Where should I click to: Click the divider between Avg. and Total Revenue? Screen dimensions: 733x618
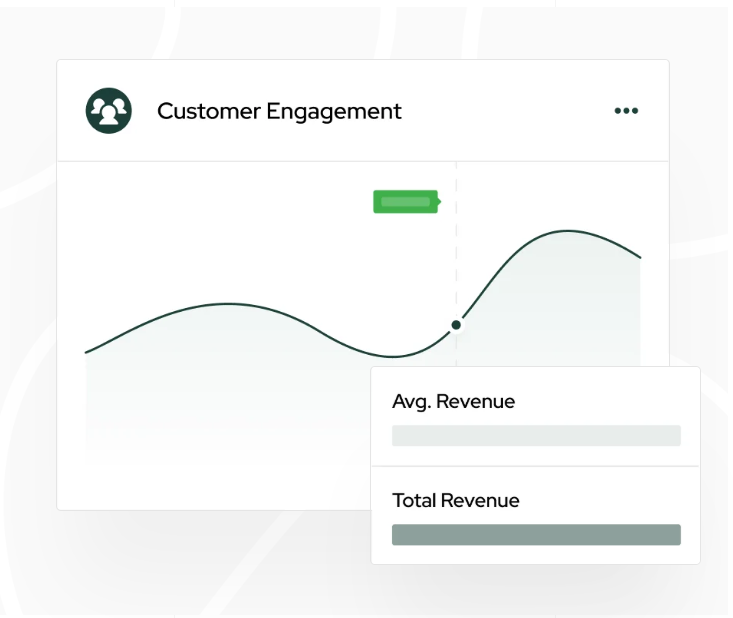click(535, 466)
